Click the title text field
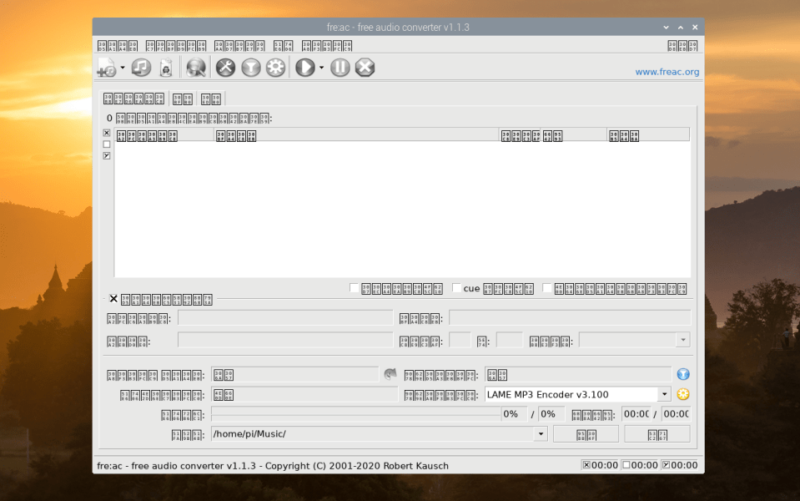Screen dimensions: 800x501 (570, 318)
